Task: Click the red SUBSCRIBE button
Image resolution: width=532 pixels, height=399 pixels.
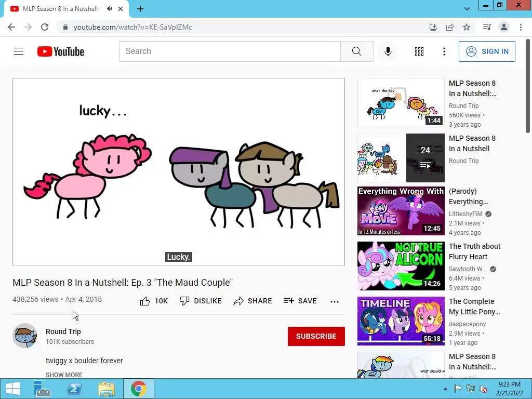Action: click(x=316, y=336)
